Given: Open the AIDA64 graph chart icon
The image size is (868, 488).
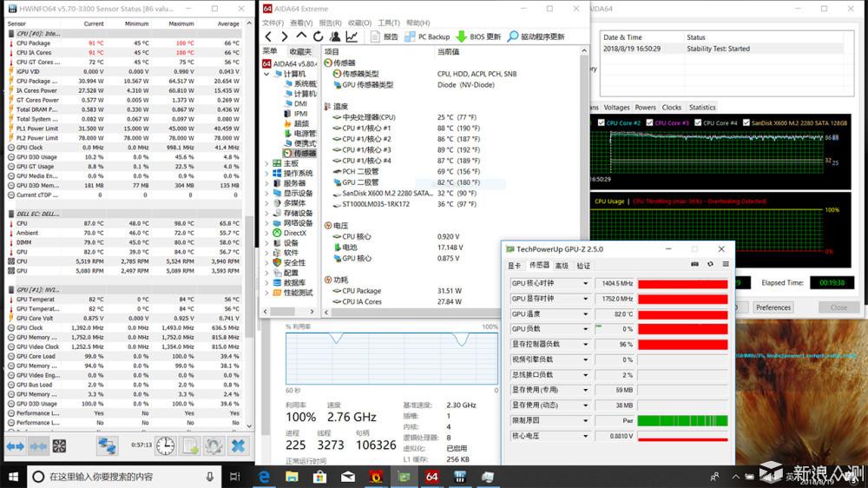Looking at the screenshot, I should [352, 36].
